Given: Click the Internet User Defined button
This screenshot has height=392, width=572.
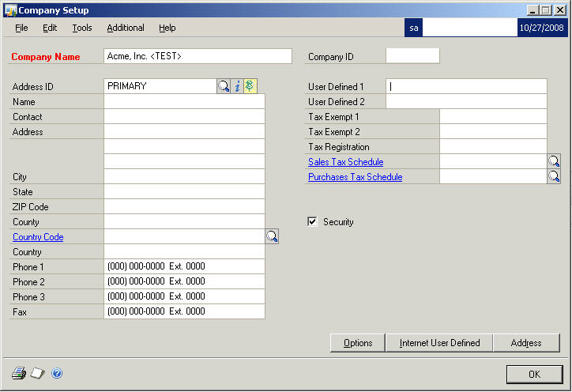Looking at the screenshot, I should pos(439,343).
